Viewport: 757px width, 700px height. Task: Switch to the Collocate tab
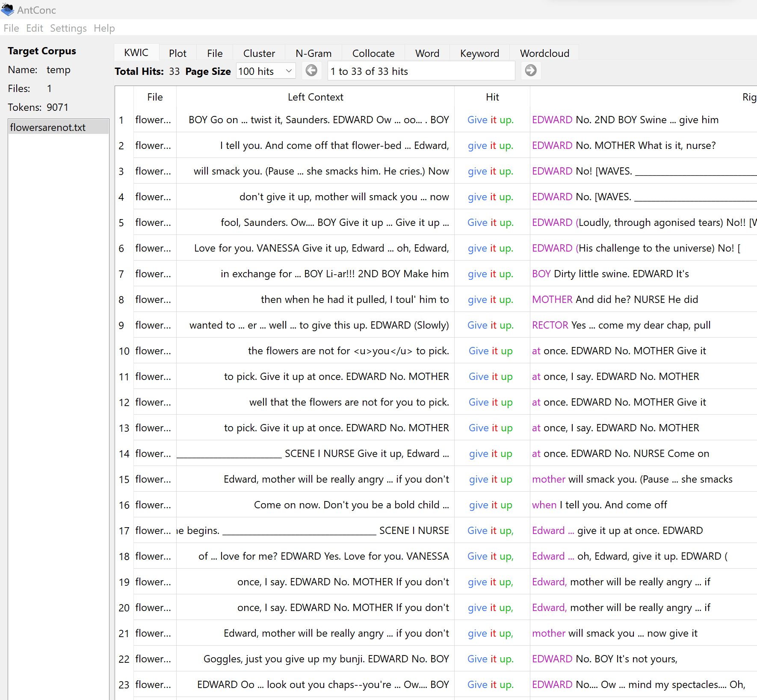pos(373,53)
